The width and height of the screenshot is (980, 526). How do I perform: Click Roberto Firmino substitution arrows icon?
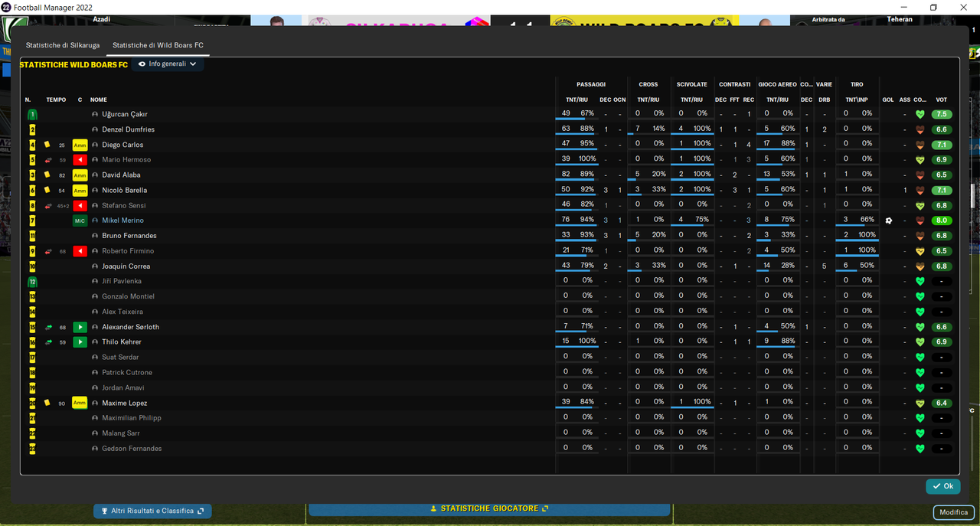tap(48, 251)
